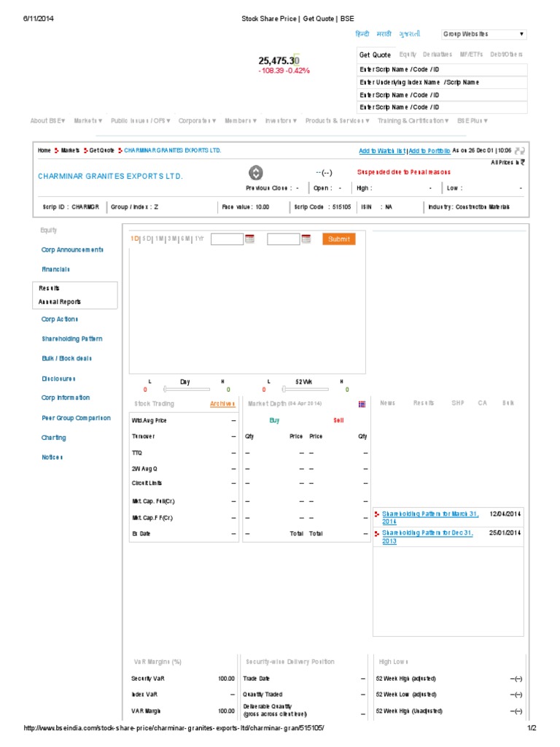
Task: Go to Home breadcrumb
Action: (44, 150)
